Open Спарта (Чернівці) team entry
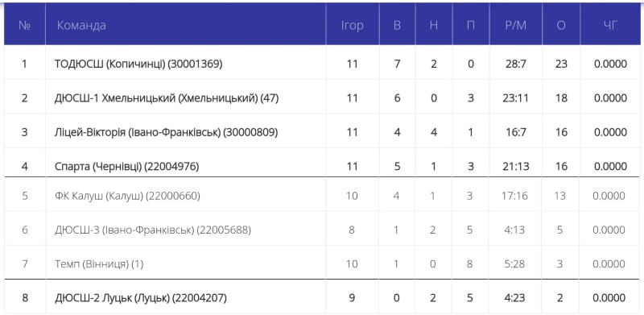644x315 pixels. [126, 167]
